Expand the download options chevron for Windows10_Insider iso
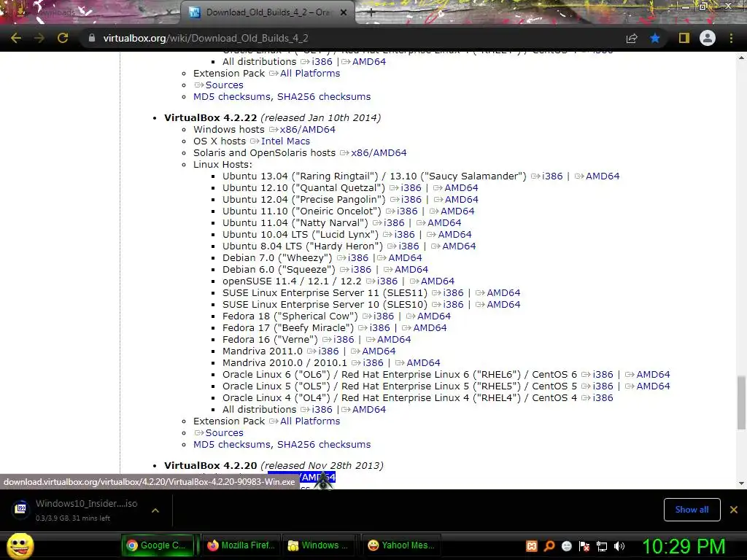The image size is (747, 560). point(155,510)
